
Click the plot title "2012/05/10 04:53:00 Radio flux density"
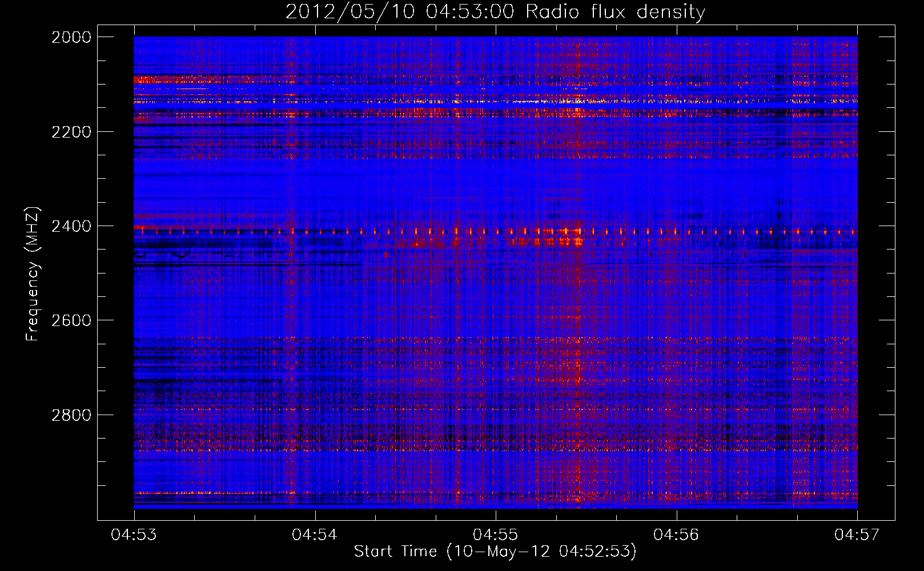[x=495, y=12]
